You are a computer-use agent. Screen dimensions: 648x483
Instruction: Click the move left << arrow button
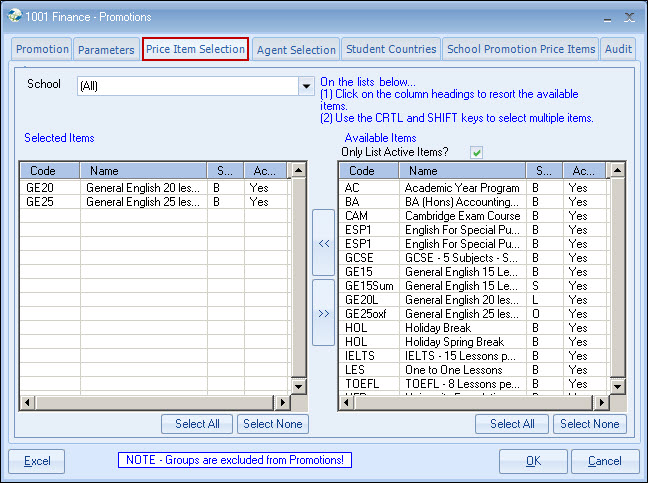(323, 242)
